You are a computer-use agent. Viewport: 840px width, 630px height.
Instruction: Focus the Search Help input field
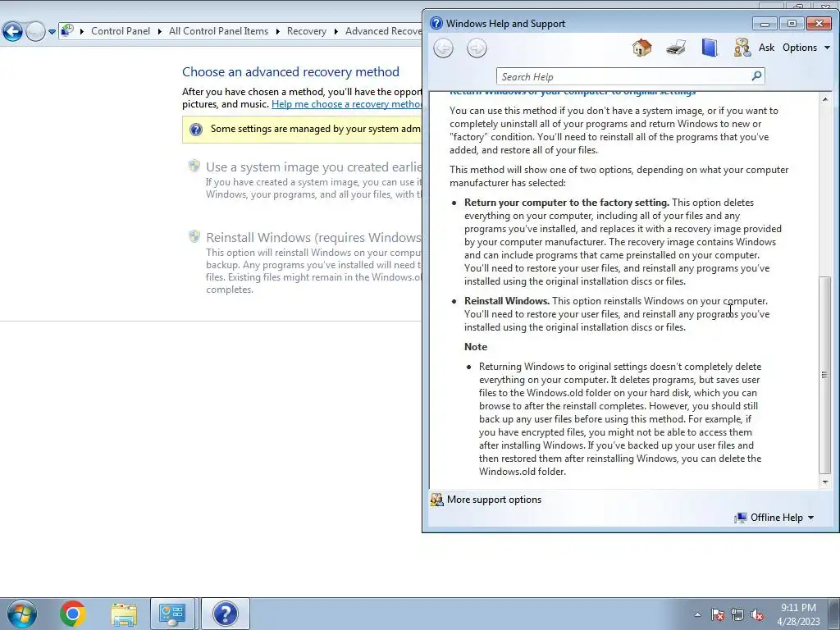(x=623, y=76)
